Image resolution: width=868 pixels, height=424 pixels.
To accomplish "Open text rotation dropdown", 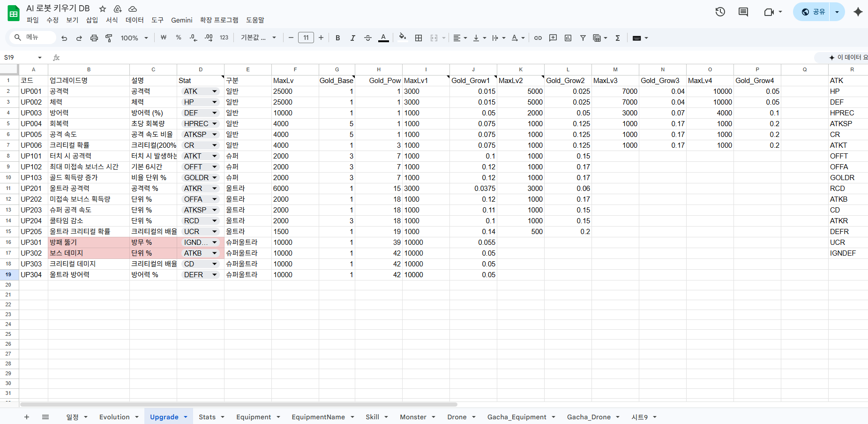I will (518, 38).
